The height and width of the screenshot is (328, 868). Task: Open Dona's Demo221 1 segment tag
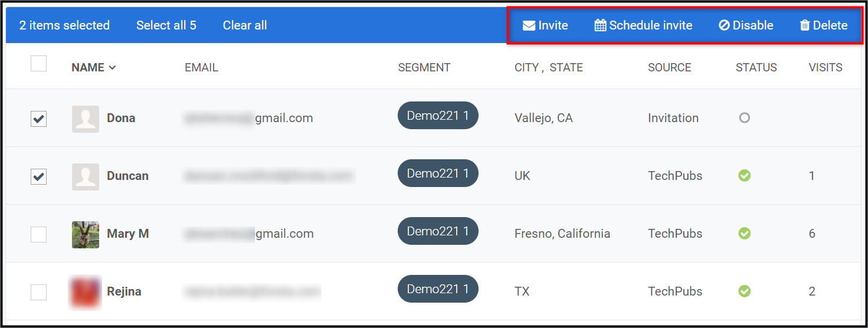tap(438, 116)
